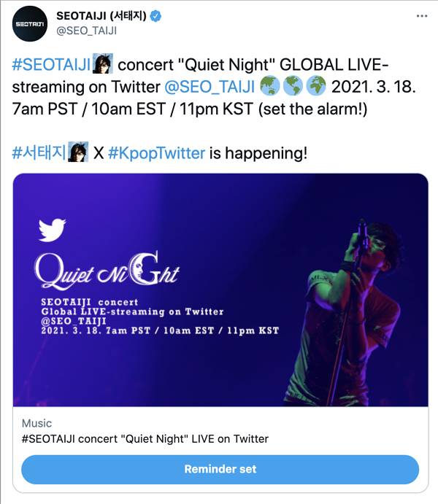Follow the @SEO_TAIJI mention in tweet body
Screen dimensions: 438x504
point(209,87)
